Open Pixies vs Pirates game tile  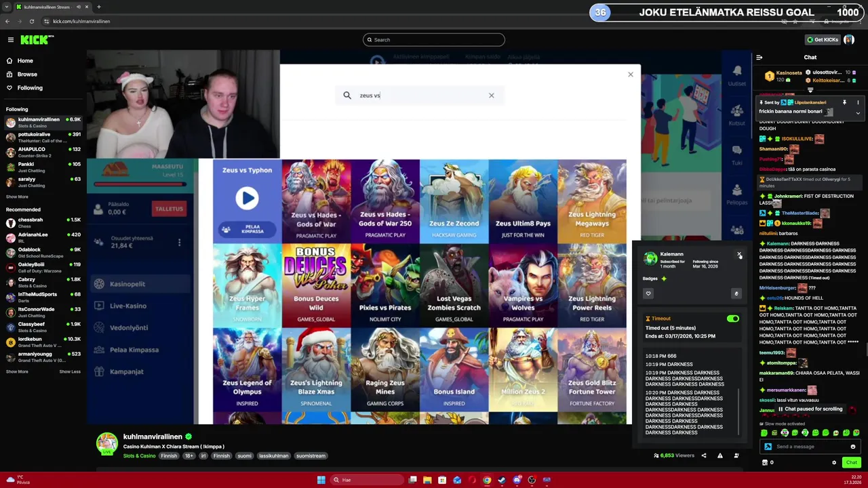point(385,285)
